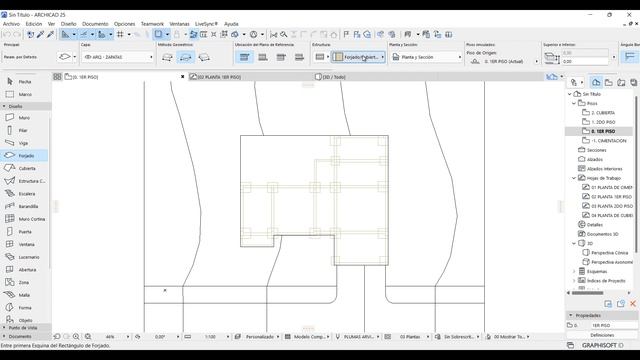Click the pick up parameters eyedropper icon

coord(40,35)
